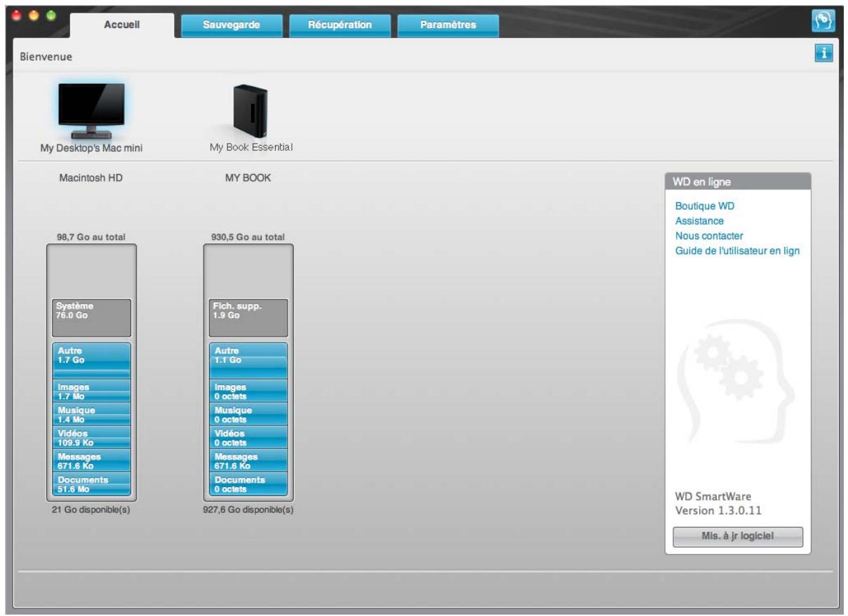Click the 21 Go disponible(s) text
Image resolution: width=848 pixels, height=616 pixels.
click(x=91, y=510)
